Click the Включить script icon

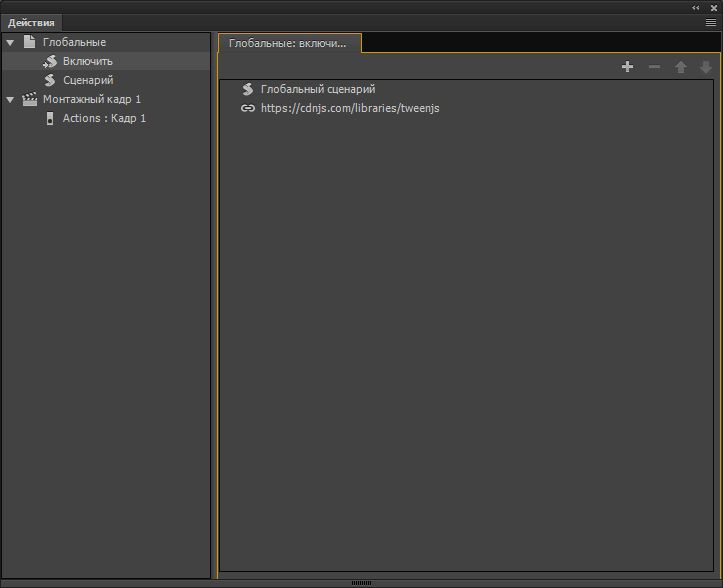50,61
